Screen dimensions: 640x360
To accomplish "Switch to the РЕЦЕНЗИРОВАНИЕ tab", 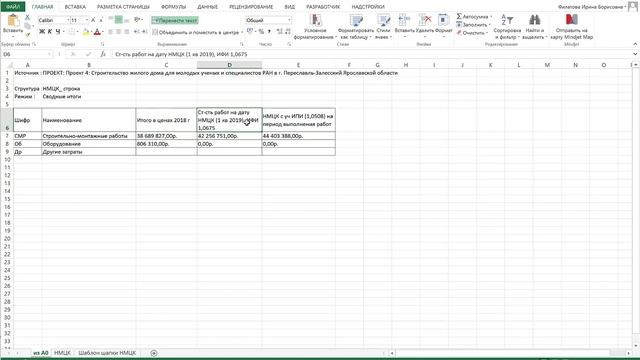I will pyautogui.click(x=251, y=7).
